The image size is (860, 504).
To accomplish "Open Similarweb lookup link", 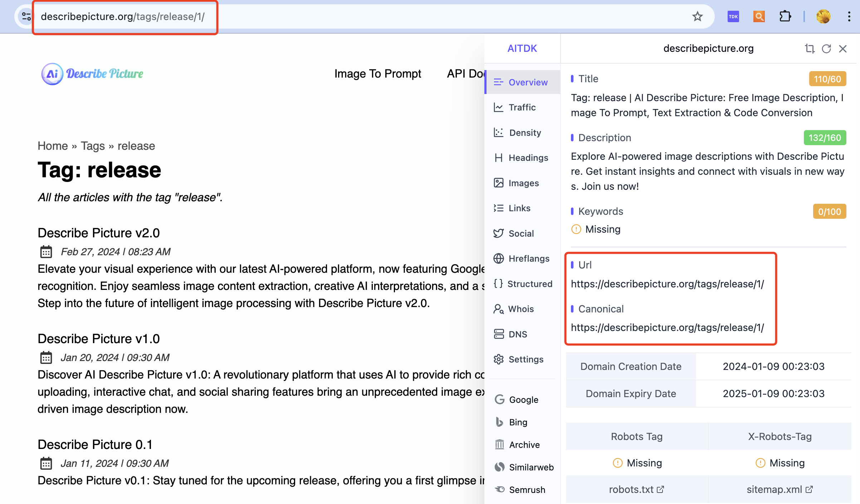I will [524, 467].
